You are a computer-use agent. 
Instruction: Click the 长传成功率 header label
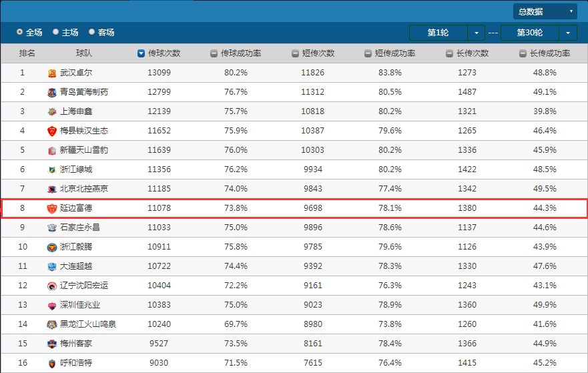click(550, 53)
